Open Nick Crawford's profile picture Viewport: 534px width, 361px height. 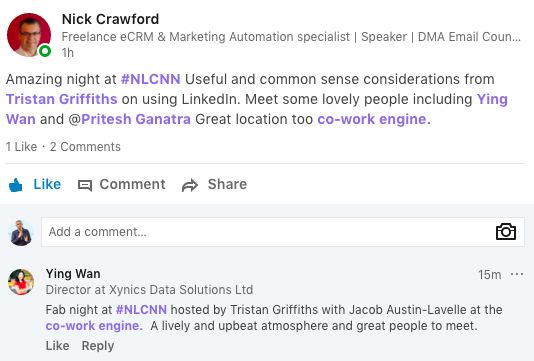pos(29,35)
